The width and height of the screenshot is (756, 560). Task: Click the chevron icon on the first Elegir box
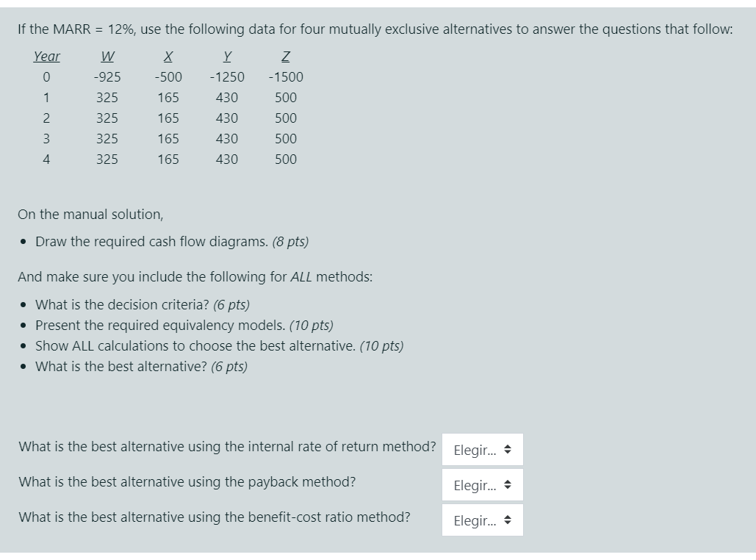click(x=509, y=449)
